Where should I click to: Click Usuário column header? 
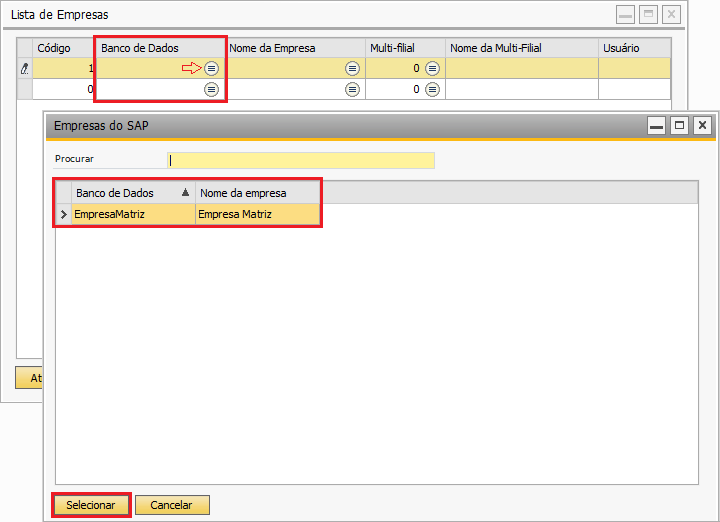[635, 48]
